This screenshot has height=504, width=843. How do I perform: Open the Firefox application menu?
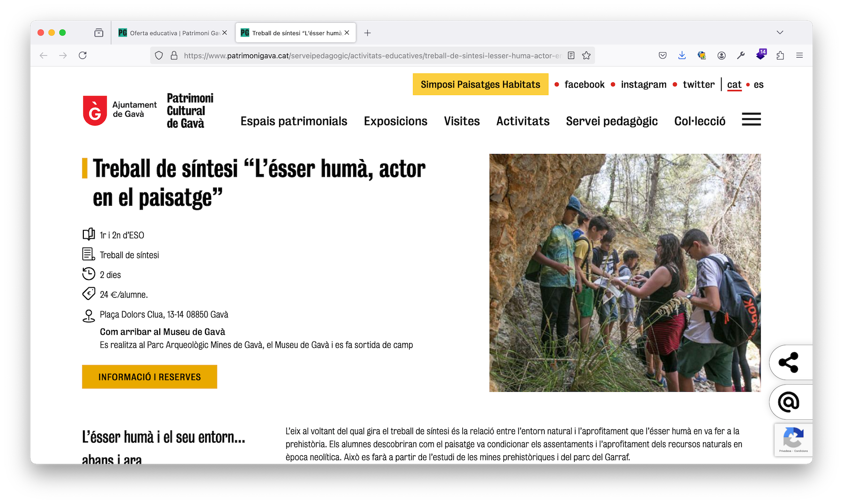(x=799, y=56)
